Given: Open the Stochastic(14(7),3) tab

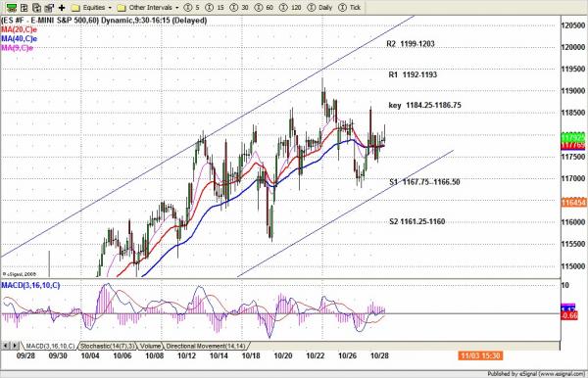Looking at the screenshot, I should 107,346.
